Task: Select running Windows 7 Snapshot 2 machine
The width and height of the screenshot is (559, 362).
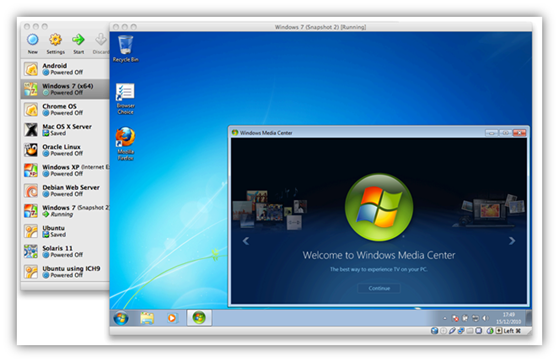Action: coord(65,211)
